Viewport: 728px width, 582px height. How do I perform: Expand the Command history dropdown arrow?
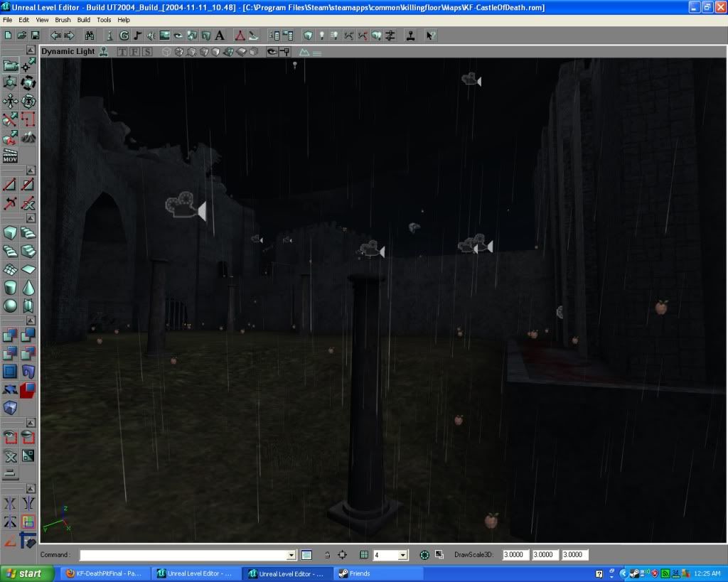(x=291, y=555)
